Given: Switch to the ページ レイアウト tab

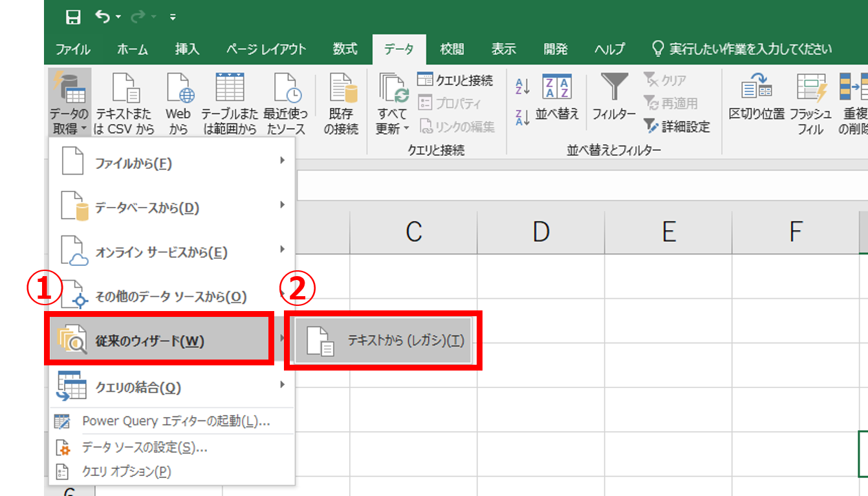Looking at the screenshot, I should [266, 49].
